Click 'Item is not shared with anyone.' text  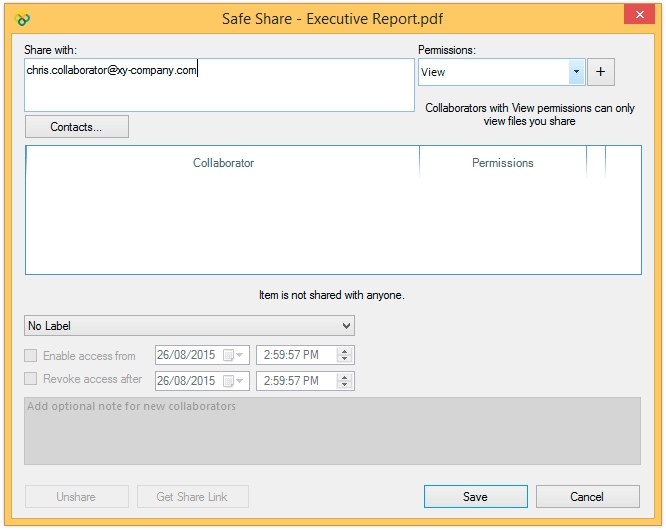[x=332, y=295]
